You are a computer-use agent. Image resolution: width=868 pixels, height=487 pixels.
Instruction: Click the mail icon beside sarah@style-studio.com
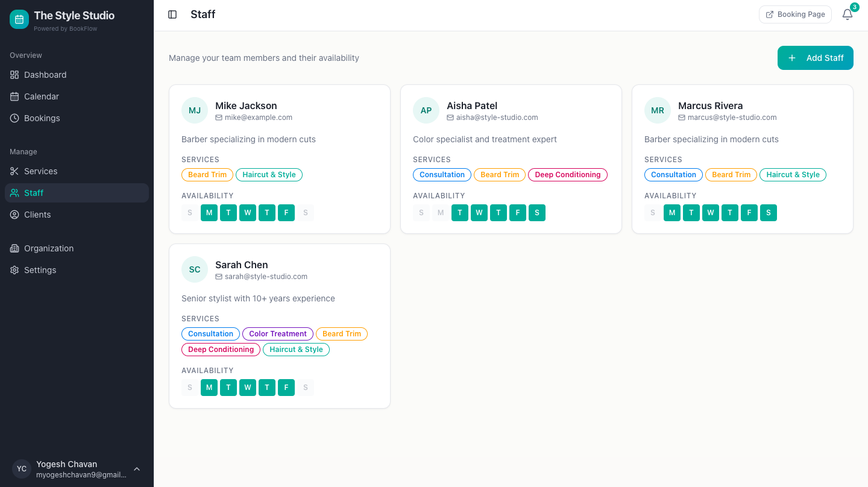[x=219, y=277]
